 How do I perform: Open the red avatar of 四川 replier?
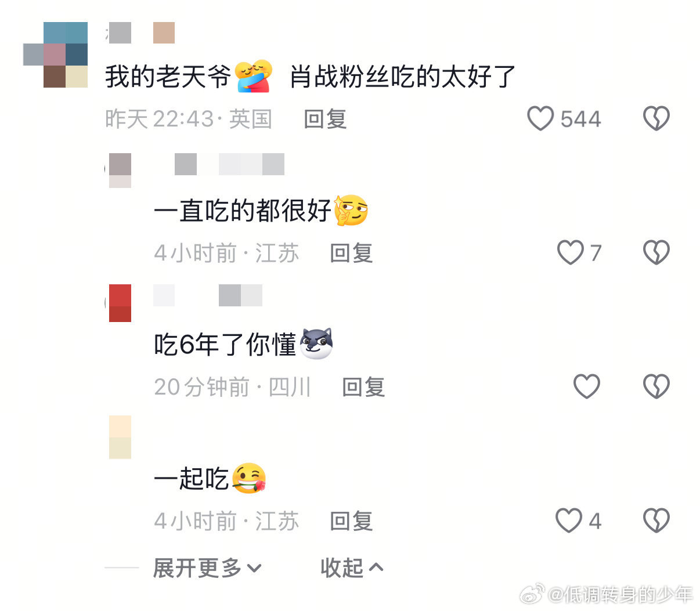click(120, 303)
